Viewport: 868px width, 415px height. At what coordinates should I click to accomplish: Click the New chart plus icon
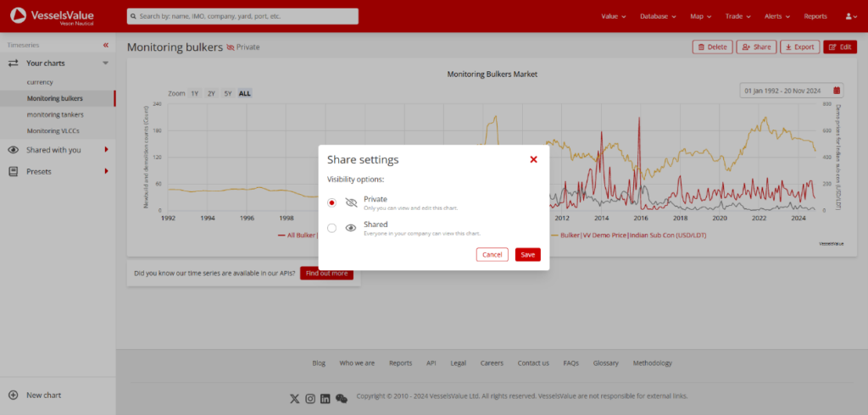[13, 396]
